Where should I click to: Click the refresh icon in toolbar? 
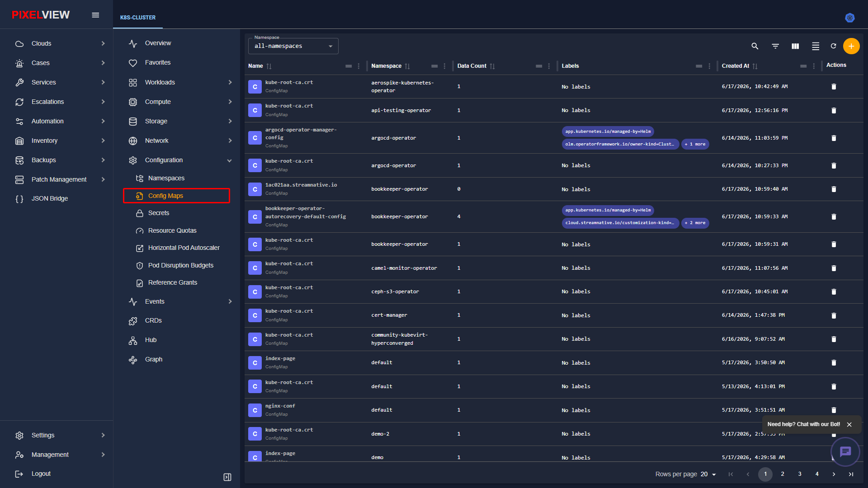(833, 46)
